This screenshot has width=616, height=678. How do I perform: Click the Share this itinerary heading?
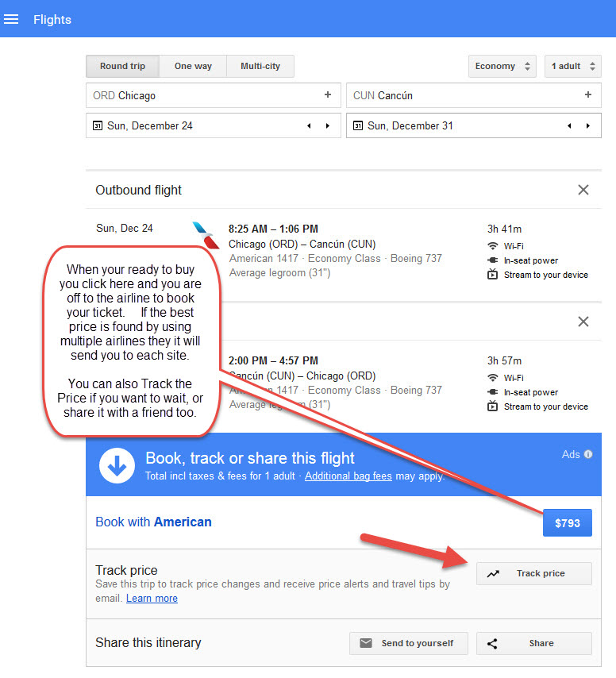[148, 643]
